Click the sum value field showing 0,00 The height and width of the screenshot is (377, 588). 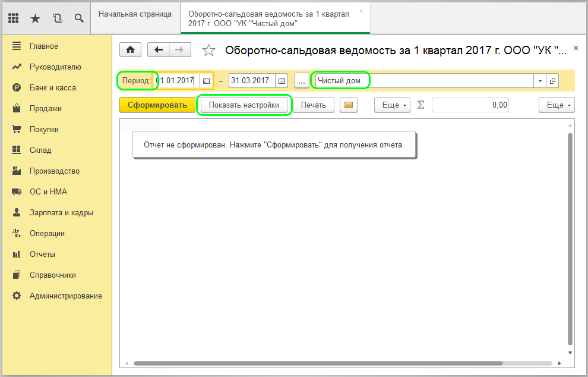click(470, 105)
